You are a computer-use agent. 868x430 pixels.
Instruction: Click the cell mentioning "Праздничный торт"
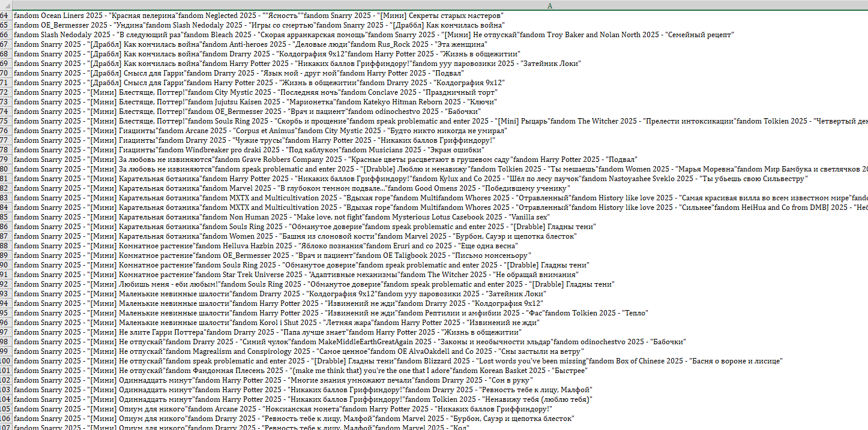click(439, 92)
